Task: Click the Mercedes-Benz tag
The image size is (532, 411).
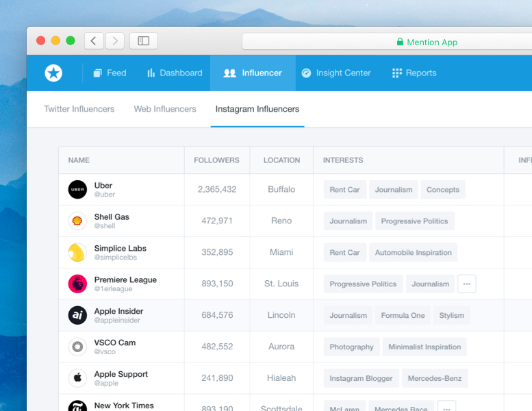Action: [x=435, y=378]
